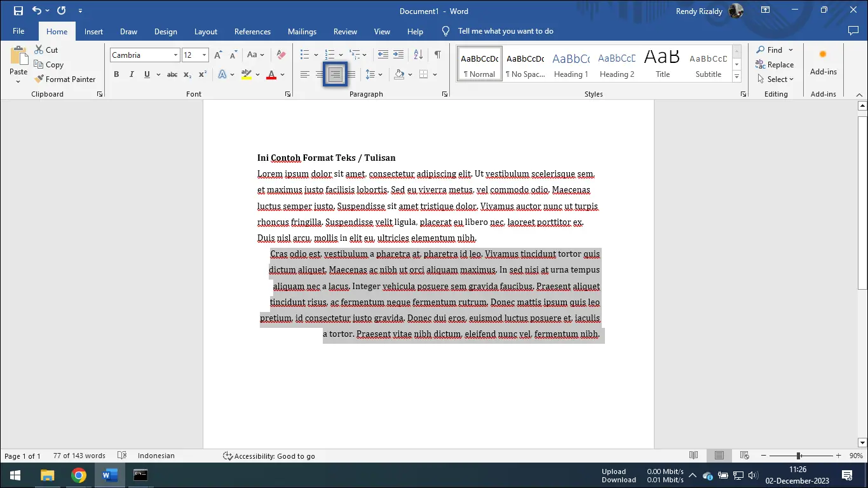Open the Sort dialog
The width and height of the screenshot is (868, 488).
click(x=417, y=54)
